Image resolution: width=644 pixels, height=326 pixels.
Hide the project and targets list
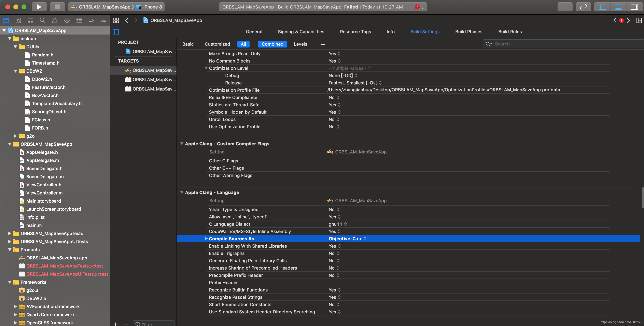[116, 32]
